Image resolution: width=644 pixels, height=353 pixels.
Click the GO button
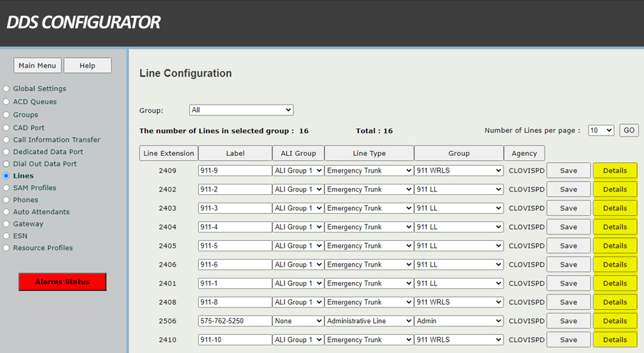coord(629,130)
